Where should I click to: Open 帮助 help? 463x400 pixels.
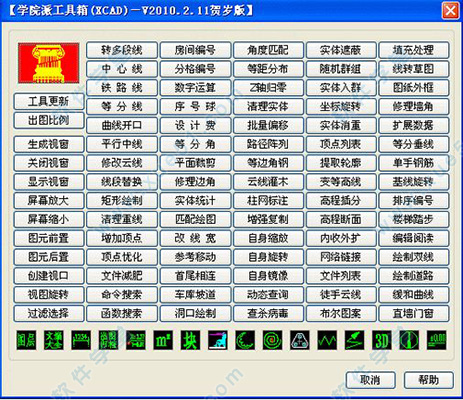pyautogui.click(x=429, y=380)
